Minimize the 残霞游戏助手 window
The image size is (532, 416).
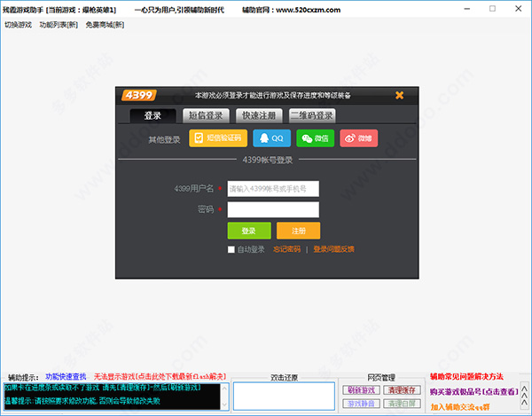tap(467, 9)
